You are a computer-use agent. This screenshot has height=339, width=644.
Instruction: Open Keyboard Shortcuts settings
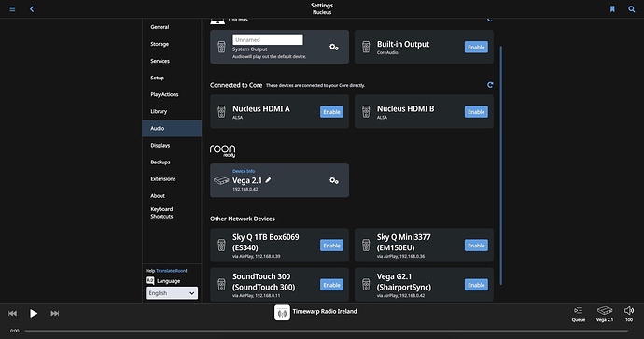pos(172,212)
